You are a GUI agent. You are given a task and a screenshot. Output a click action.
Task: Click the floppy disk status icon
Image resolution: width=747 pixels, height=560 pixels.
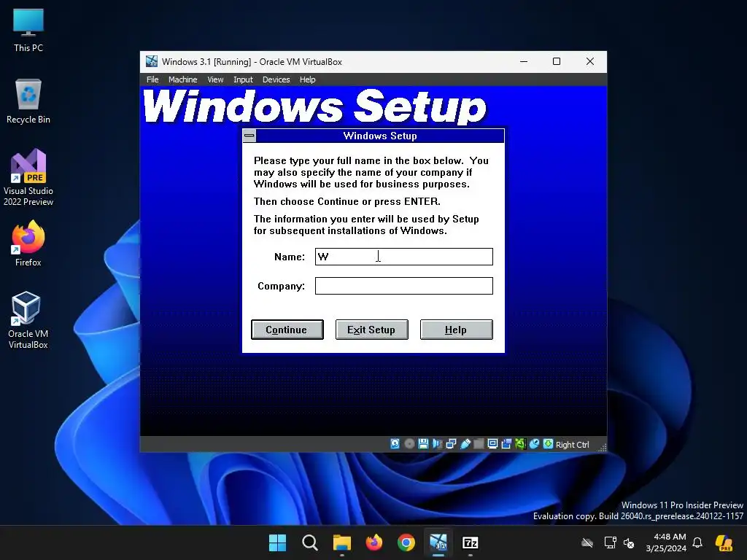point(423,444)
